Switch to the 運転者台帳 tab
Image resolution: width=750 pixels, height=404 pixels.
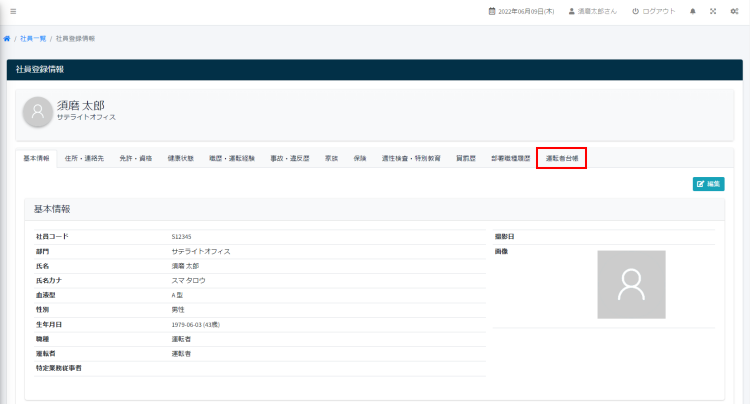coord(561,158)
